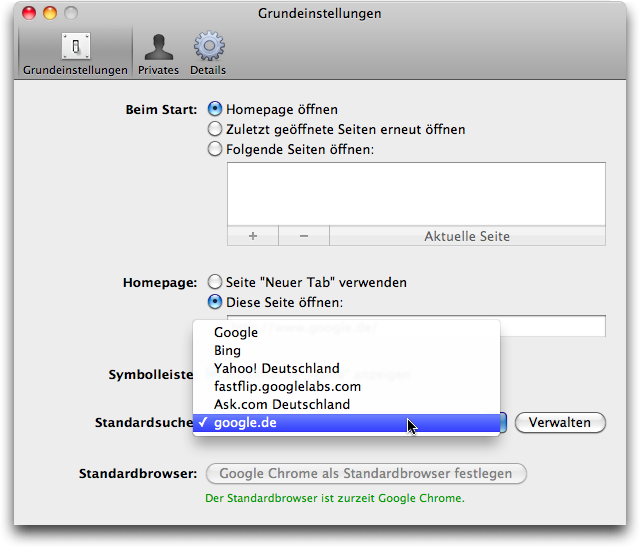This screenshot has width=640, height=548.
Task: Click the 'Aktuelle Seite' button
Action: pyautogui.click(x=467, y=236)
